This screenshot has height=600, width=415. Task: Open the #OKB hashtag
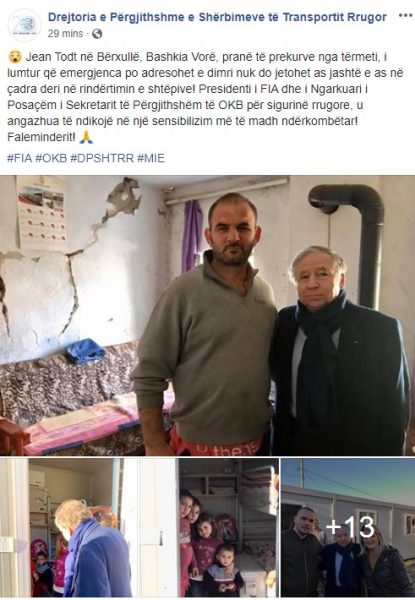click(x=51, y=158)
